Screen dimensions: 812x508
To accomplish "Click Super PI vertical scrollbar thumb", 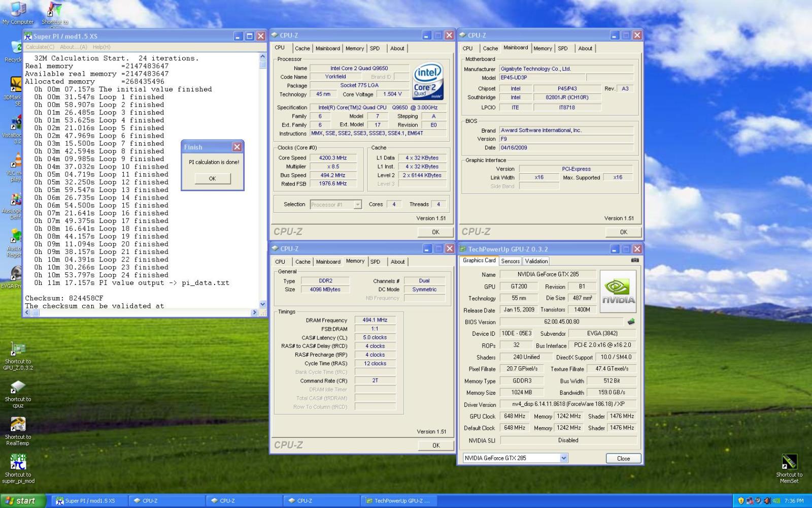I will (262, 65).
